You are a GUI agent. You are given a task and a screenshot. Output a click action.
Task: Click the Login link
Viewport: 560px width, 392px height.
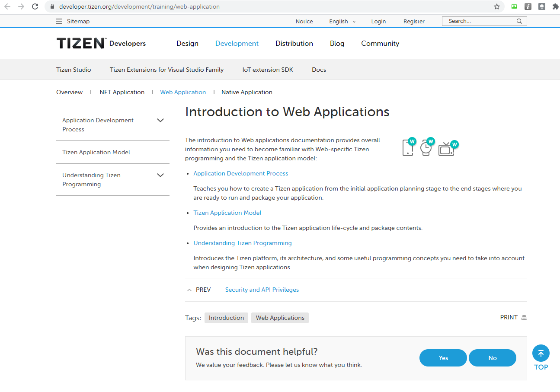click(x=378, y=21)
